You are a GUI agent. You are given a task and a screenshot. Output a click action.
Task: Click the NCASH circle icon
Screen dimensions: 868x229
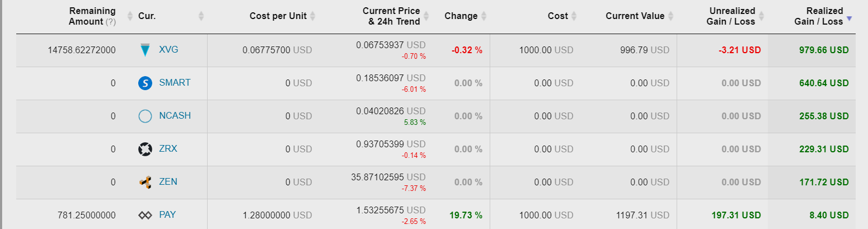145,116
